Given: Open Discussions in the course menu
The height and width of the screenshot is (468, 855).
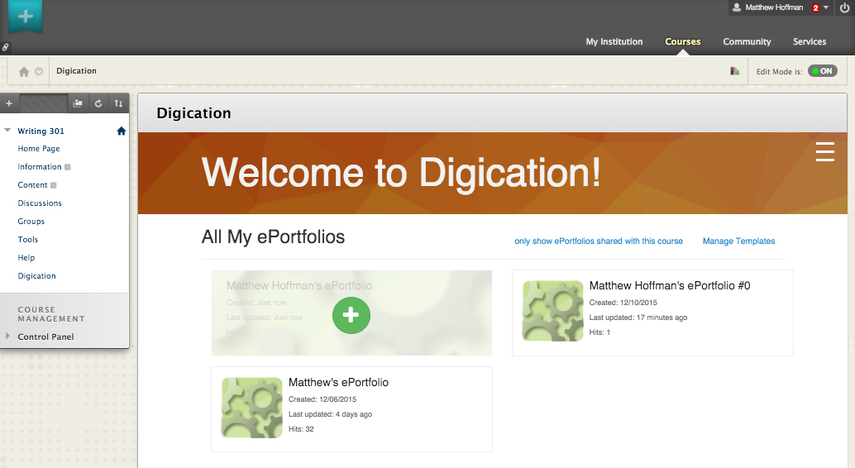Looking at the screenshot, I should pyautogui.click(x=40, y=203).
